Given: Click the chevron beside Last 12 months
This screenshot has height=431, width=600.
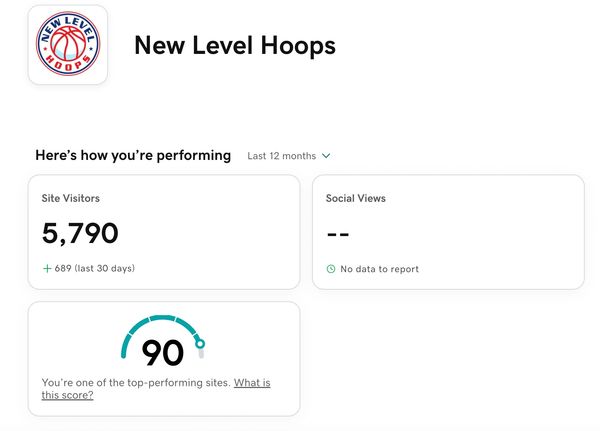Looking at the screenshot, I should coord(326,156).
